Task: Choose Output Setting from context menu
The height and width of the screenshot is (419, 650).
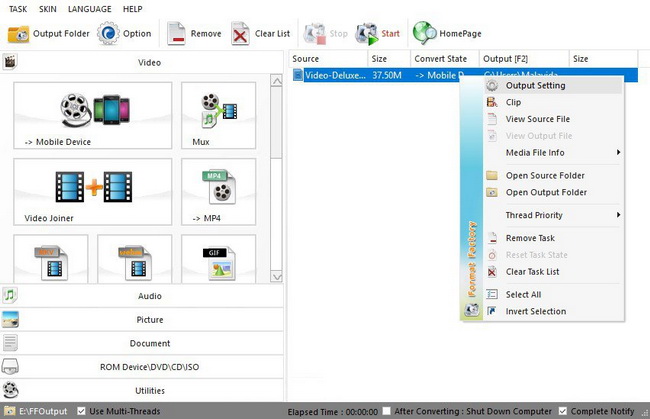Action: click(535, 86)
